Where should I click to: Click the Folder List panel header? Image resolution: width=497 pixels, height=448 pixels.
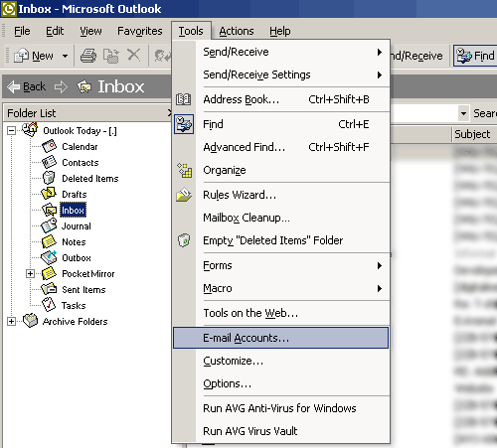tap(86, 113)
